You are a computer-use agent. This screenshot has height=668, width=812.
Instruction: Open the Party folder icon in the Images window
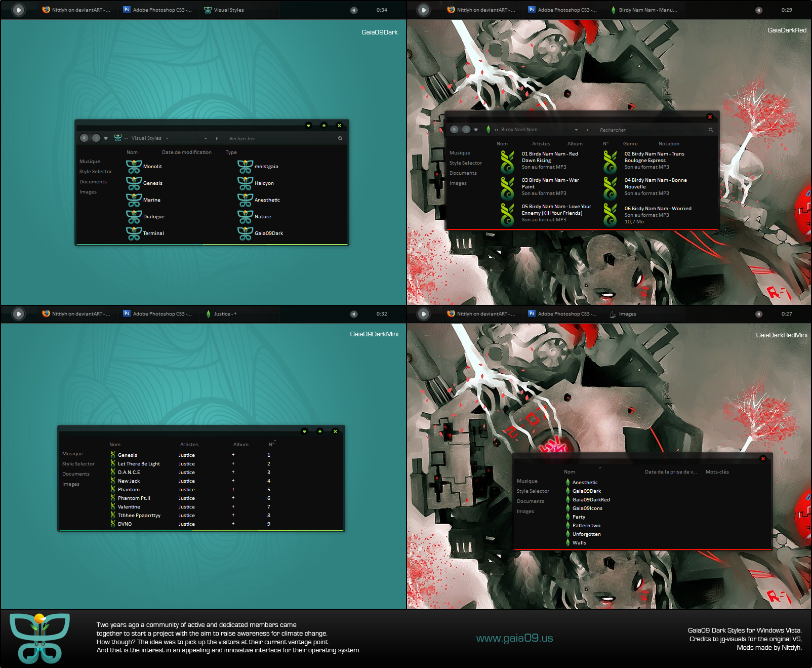click(568, 517)
